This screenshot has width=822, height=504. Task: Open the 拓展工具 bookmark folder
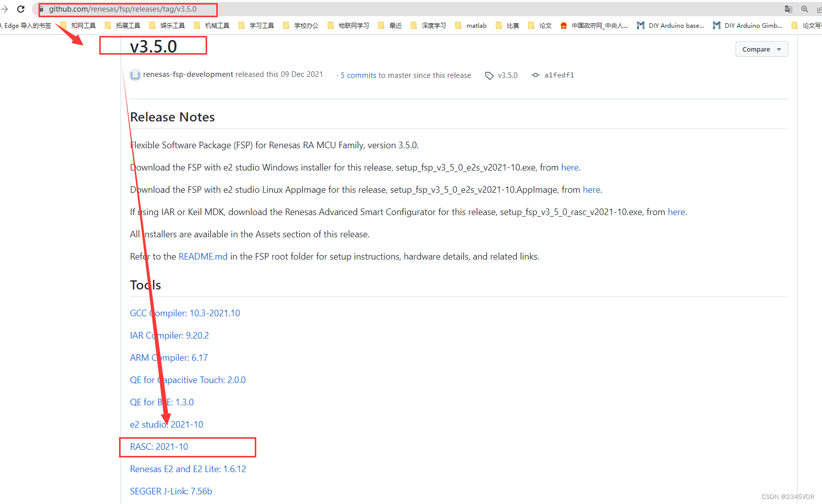point(123,26)
